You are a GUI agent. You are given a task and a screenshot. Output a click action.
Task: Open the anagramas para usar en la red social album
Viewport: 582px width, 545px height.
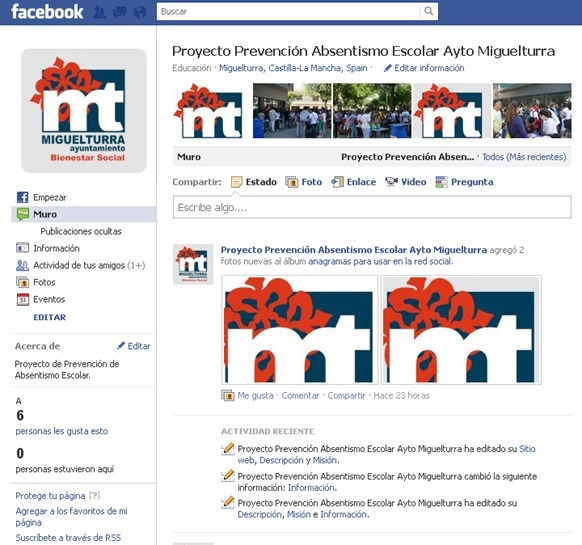click(380, 261)
